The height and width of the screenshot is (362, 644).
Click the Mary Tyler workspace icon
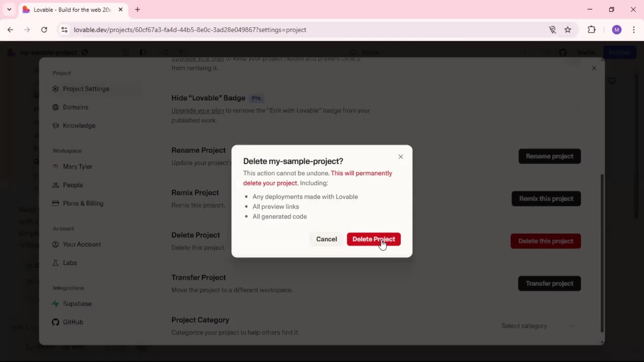56,166
